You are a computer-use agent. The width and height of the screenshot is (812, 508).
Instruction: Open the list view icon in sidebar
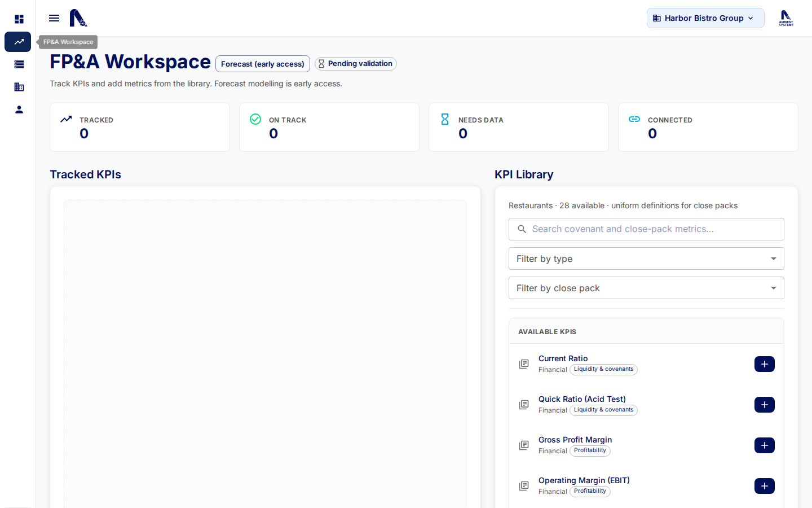coord(19,64)
